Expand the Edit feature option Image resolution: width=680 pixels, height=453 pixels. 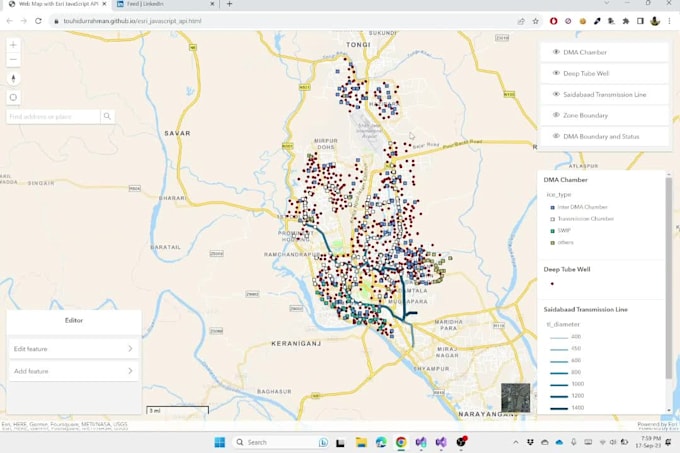(x=73, y=349)
